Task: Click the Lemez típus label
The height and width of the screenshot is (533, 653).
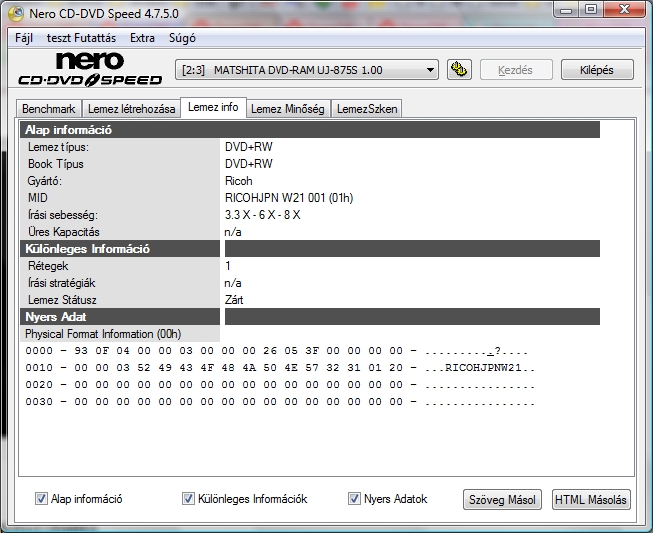Action: tap(58, 147)
